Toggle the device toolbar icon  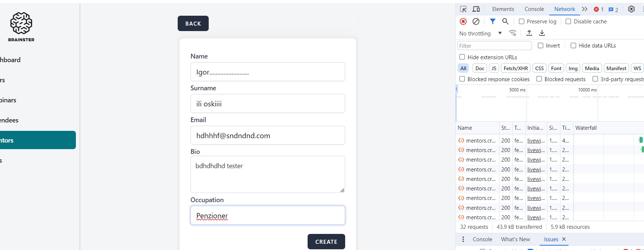476,9
